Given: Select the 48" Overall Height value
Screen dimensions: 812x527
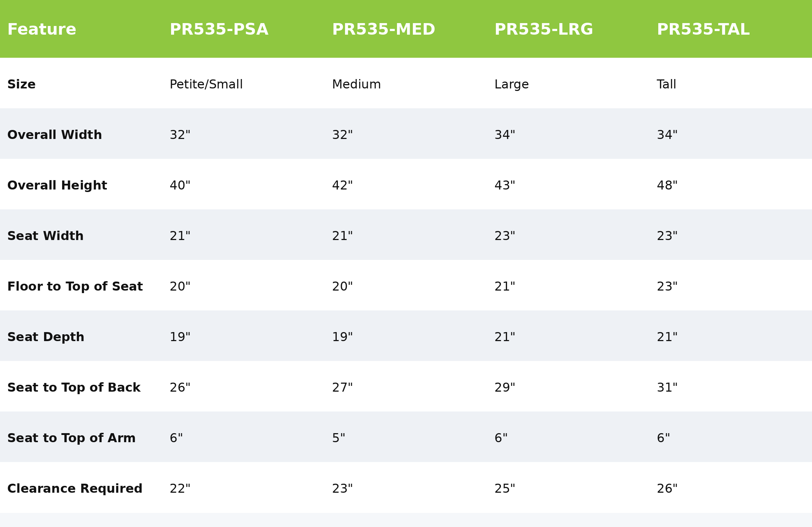Looking at the screenshot, I should [667, 186].
